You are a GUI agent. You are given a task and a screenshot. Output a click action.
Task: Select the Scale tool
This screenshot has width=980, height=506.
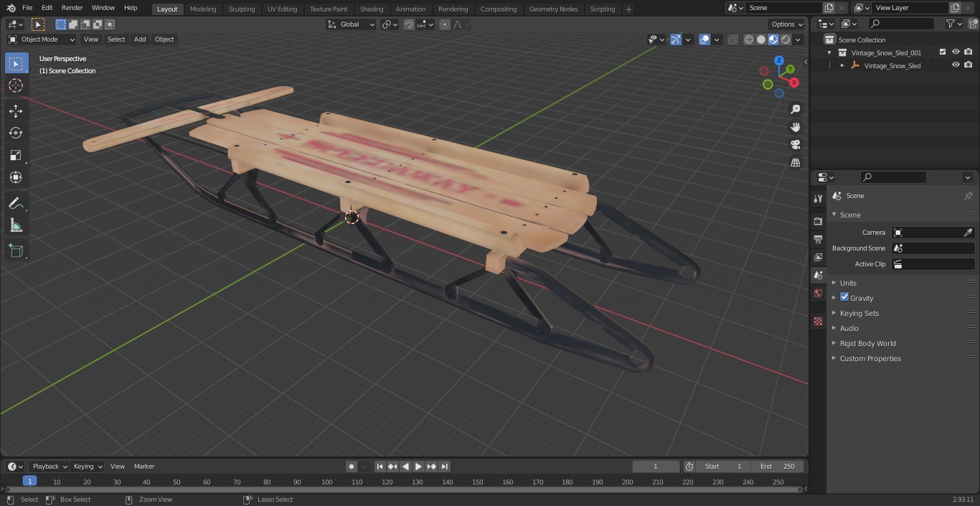tap(16, 155)
